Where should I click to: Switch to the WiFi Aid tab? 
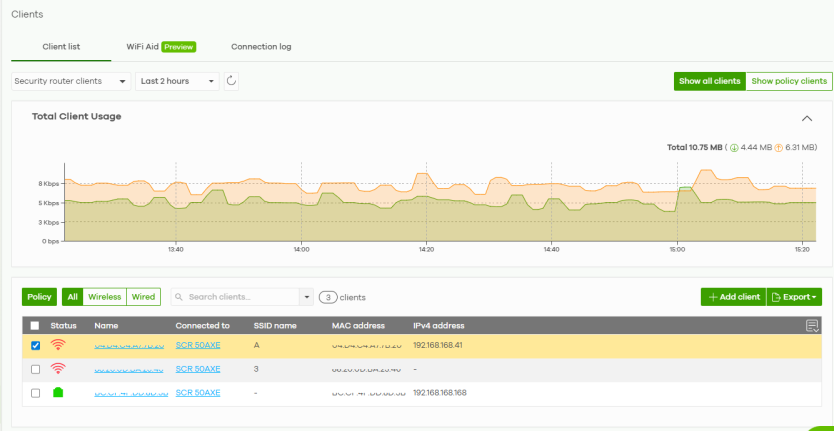161,47
